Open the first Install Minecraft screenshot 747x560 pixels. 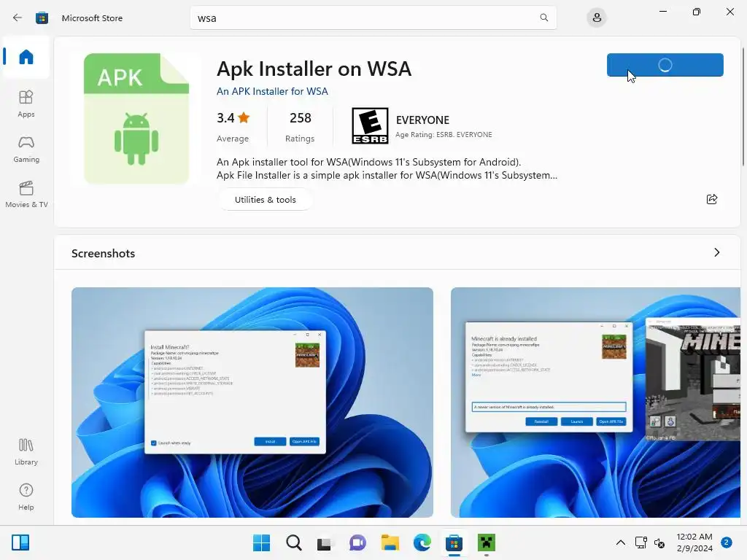[252, 402]
